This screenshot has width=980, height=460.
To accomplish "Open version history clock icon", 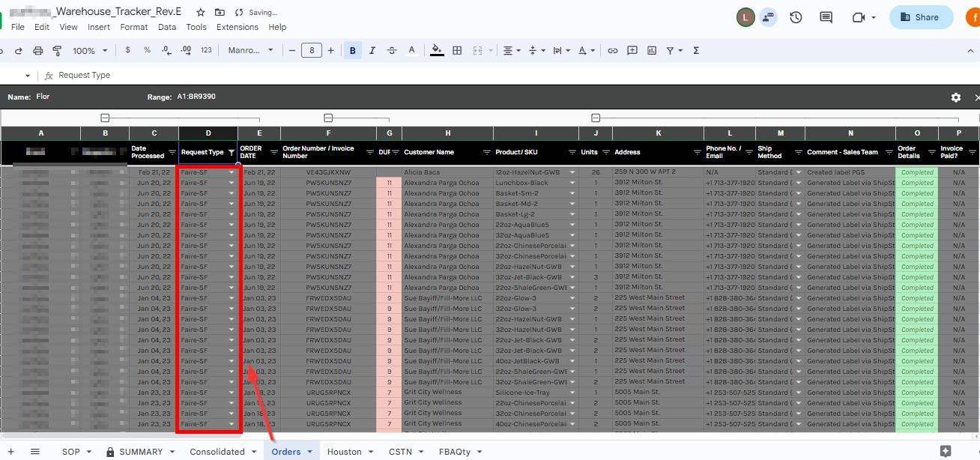I will tap(796, 17).
